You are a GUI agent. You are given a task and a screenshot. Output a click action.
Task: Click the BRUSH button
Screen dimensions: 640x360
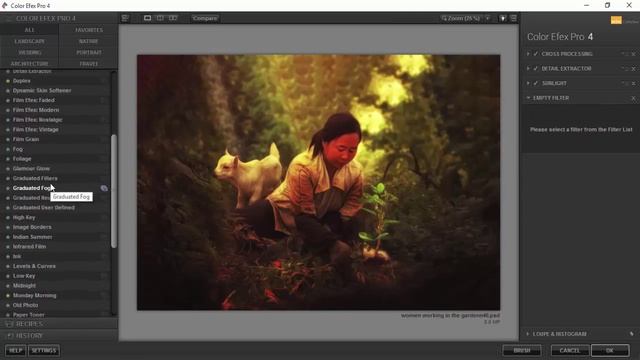(x=522, y=351)
